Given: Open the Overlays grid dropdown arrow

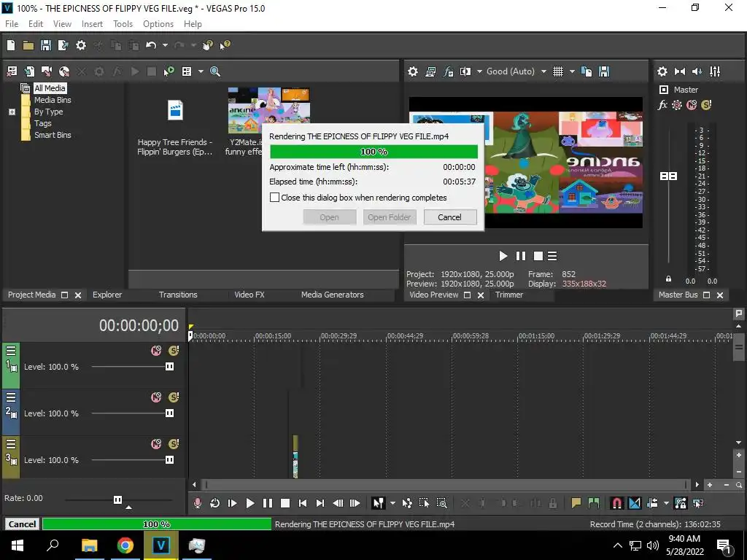Looking at the screenshot, I should point(572,71).
